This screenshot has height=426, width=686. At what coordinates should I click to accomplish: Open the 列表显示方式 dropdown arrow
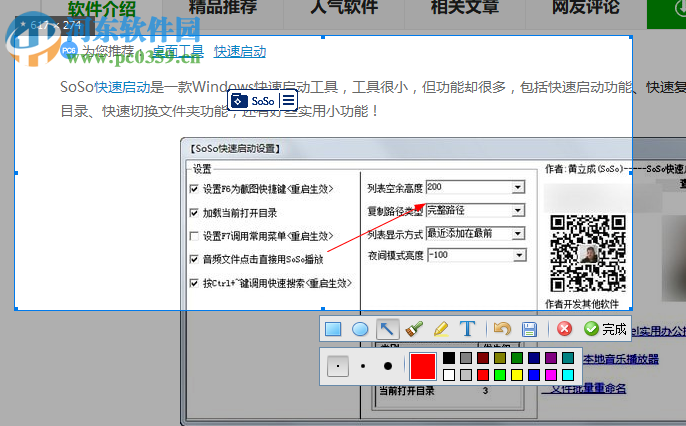pos(518,234)
